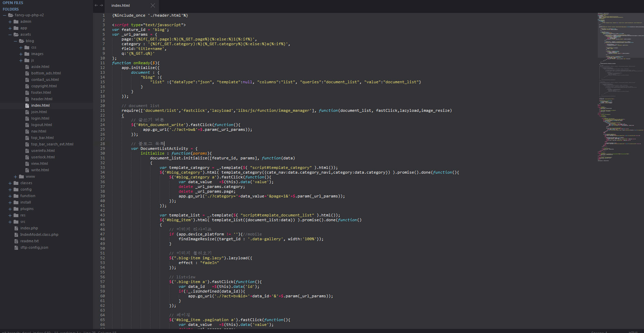Open join.html file
The width and height of the screenshot is (644, 333).
(39, 112)
